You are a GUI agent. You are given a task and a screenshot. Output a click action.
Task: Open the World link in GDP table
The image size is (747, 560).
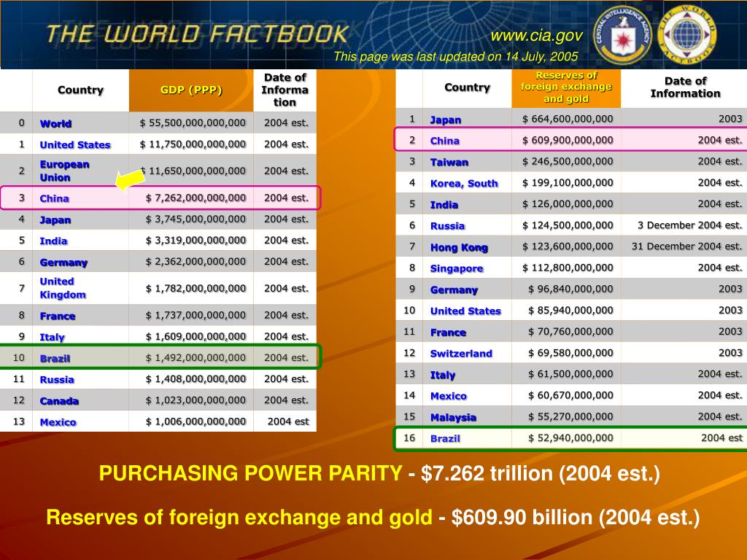[55, 124]
